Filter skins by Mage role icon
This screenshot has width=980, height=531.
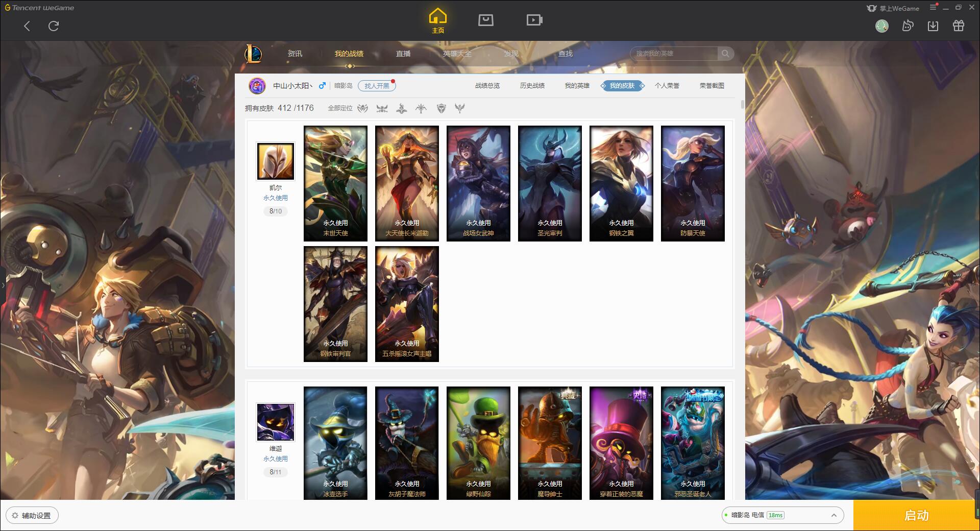pyautogui.click(x=402, y=108)
